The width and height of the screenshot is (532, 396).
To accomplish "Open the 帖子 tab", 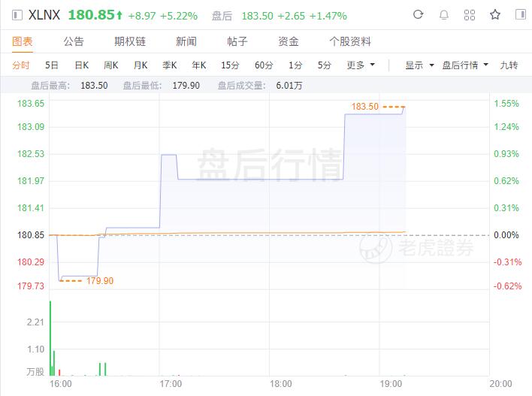I will [x=237, y=41].
